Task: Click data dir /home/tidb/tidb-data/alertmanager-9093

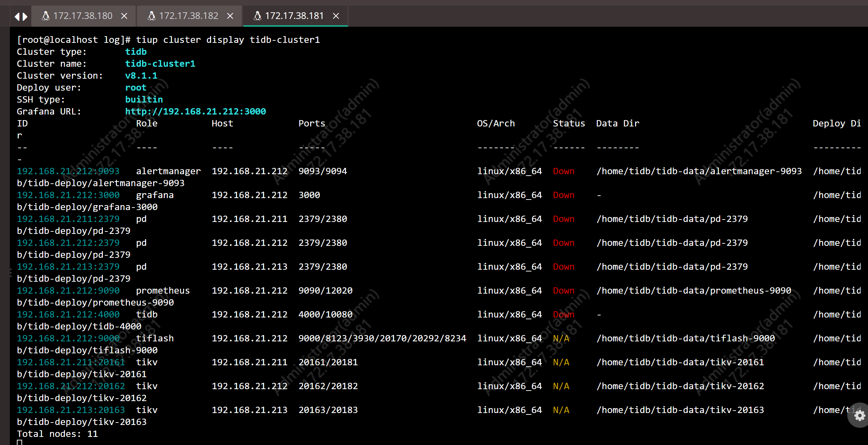Action: pos(699,171)
